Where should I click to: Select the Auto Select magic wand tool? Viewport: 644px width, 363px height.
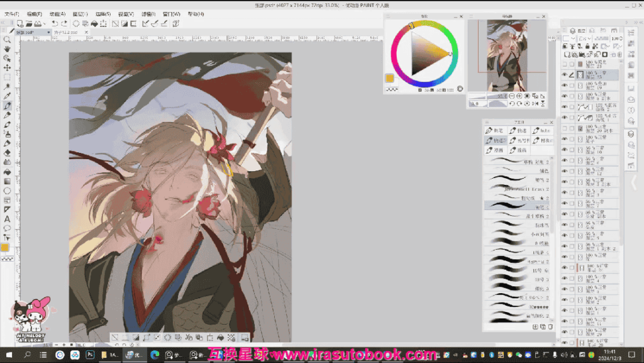click(x=7, y=87)
